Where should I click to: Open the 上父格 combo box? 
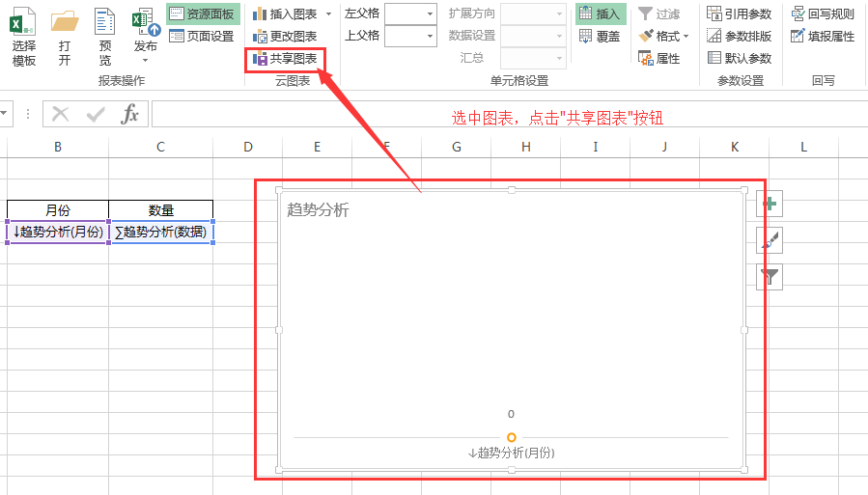tap(410, 37)
